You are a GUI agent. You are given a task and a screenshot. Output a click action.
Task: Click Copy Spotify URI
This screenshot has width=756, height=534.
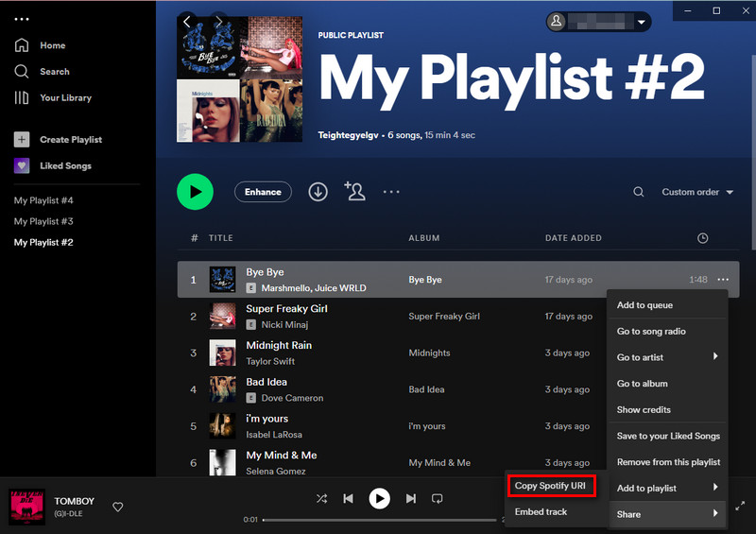[x=552, y=486]
